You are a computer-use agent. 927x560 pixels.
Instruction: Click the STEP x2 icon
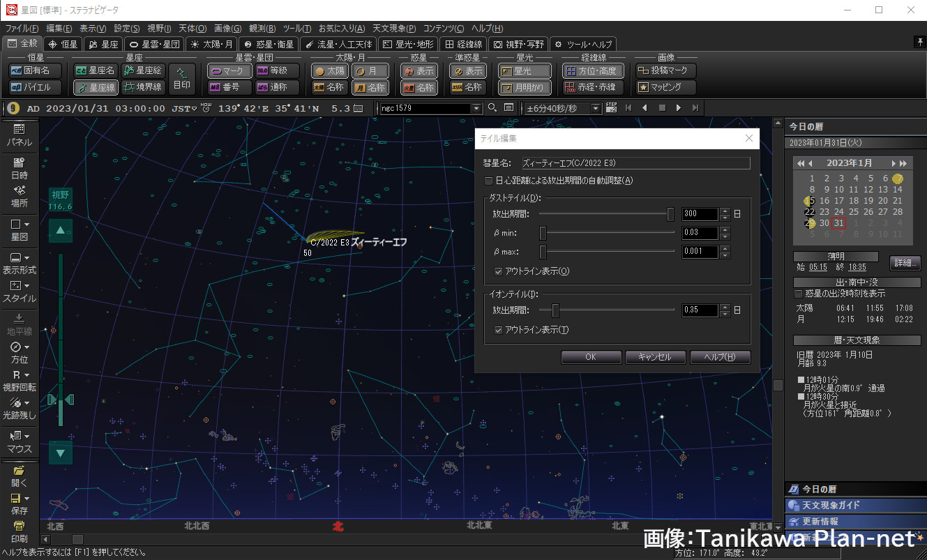tap(612, 108)
